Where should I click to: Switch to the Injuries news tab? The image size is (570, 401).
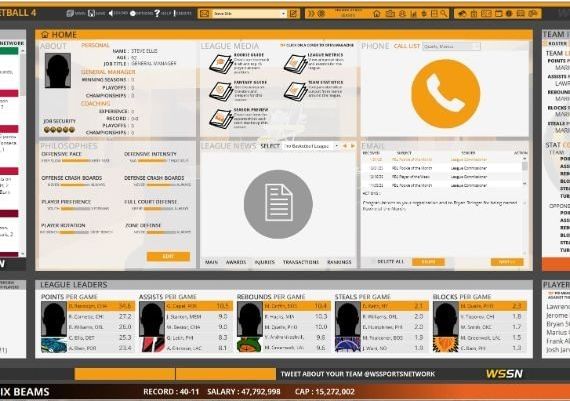(265, 262)
